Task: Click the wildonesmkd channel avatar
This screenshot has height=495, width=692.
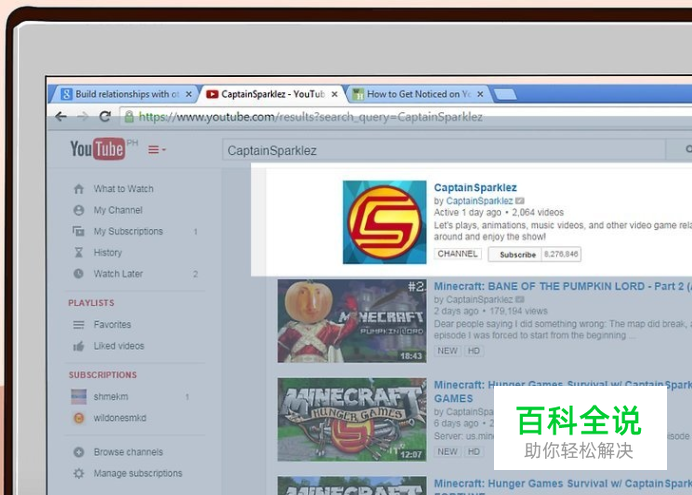Action: pyautogui.click(x=79, y=418)
